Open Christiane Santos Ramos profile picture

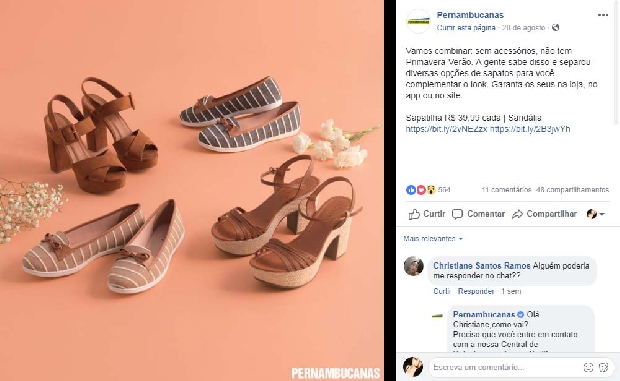(x=414, y=266)
